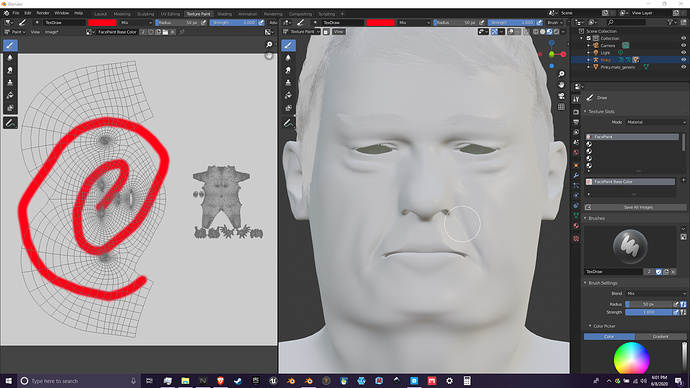Click the zoom magnifier in the 3D viewport
The width and height of the screenshot is (690, 388).
[x=561, y=74]
